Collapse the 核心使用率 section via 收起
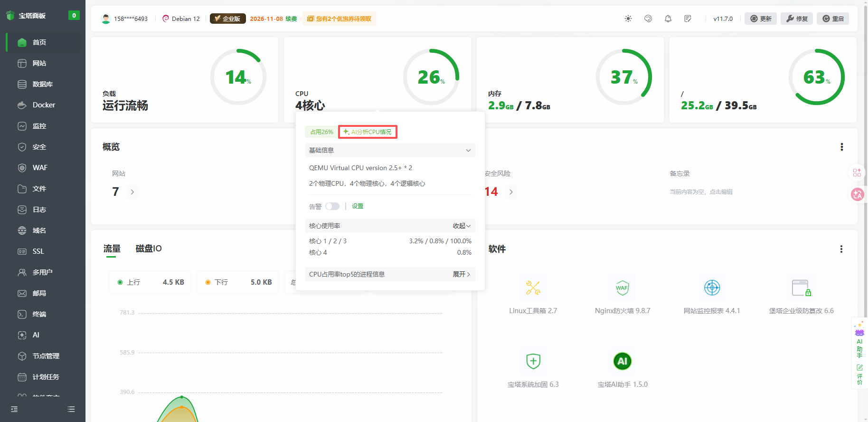This screenshot has height=422, width=868. click(461, 226)
